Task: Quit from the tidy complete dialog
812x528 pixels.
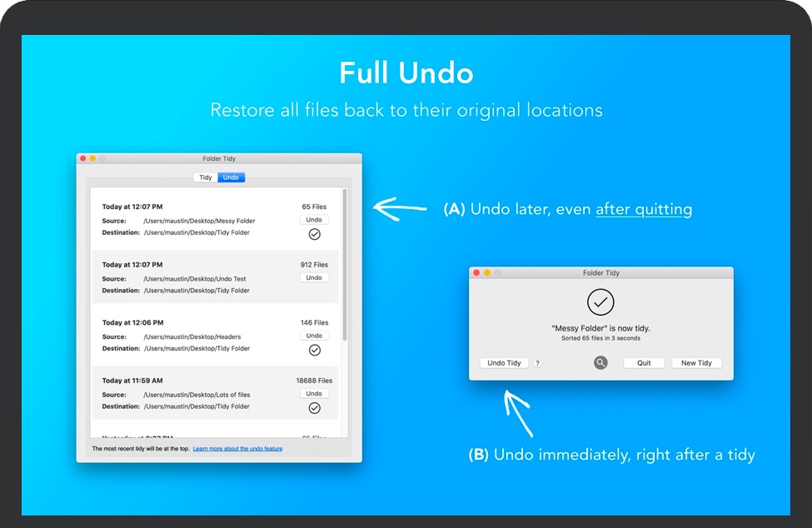Action: pyautogui.click(x=644, y=363)
